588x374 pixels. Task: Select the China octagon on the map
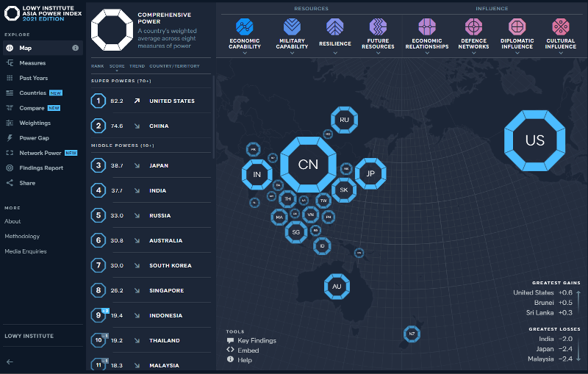pyautogui.click(x=308, y=165)
